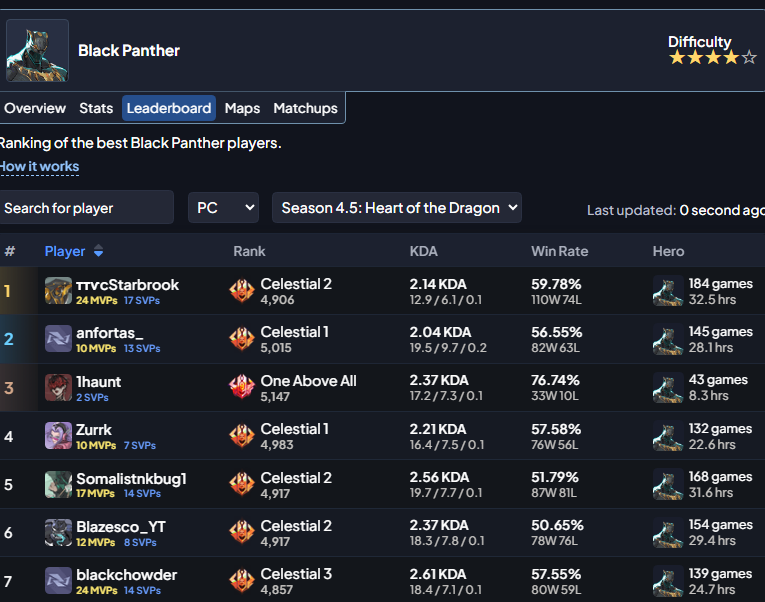
Task: Click the hero icon beside 132 games
Action: 668,436
